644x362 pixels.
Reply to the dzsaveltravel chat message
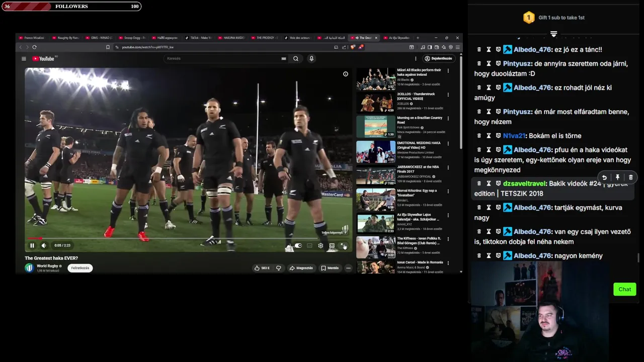tap(604, 177)
